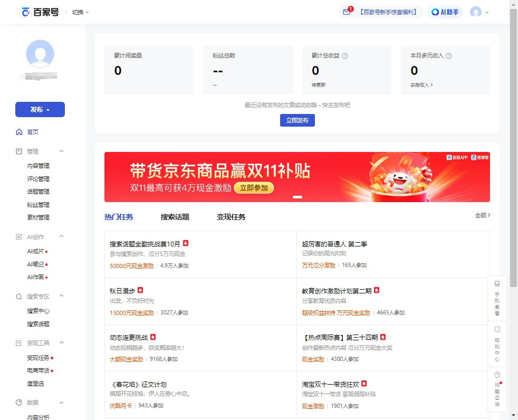This screenshot has width=518, height=420.
Task: Open 粉丝管理 in the sidebar
Action: [39, 205]
